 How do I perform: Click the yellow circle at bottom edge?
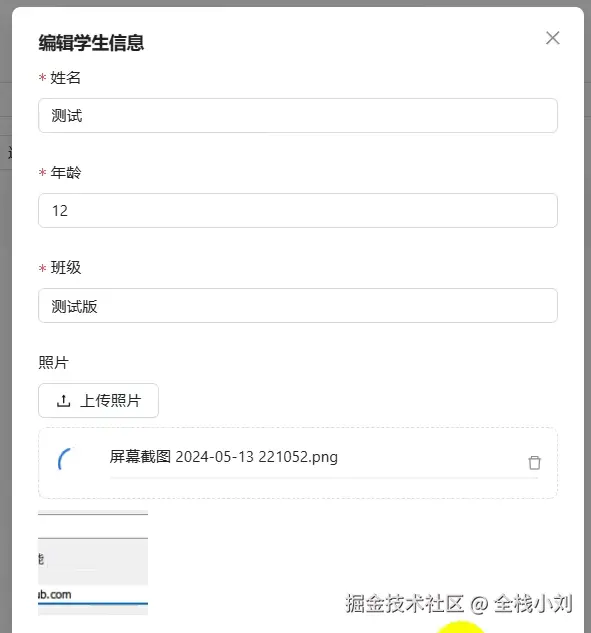(460, 627)
